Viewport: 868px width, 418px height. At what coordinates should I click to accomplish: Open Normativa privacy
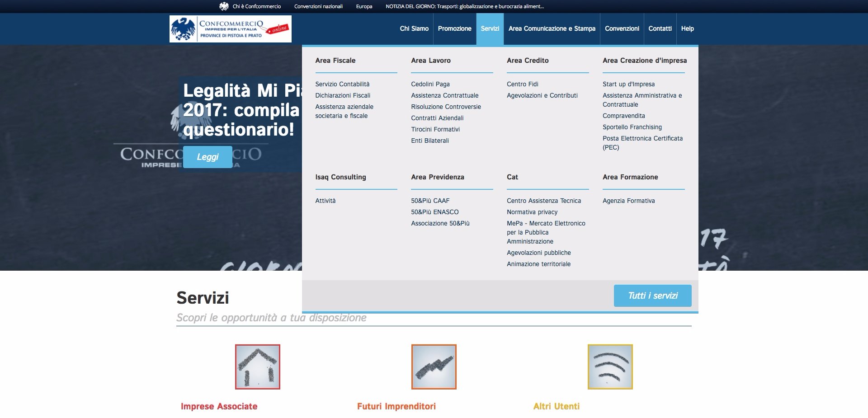(532, 212)
